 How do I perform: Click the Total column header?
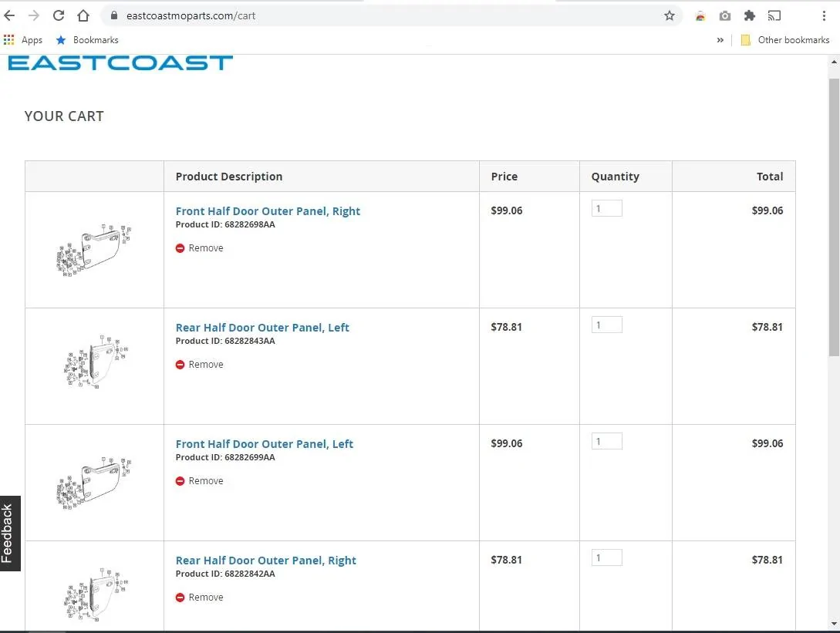pyautogui.click(x=770, y=177)
